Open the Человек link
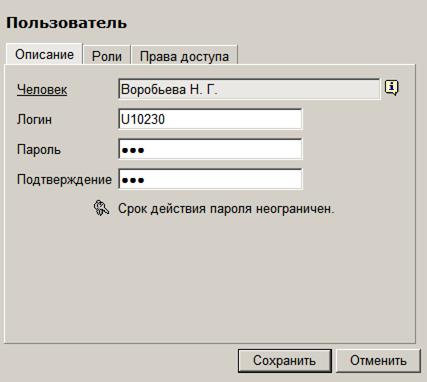Viewport: 427px width, 382px height. 42,89
